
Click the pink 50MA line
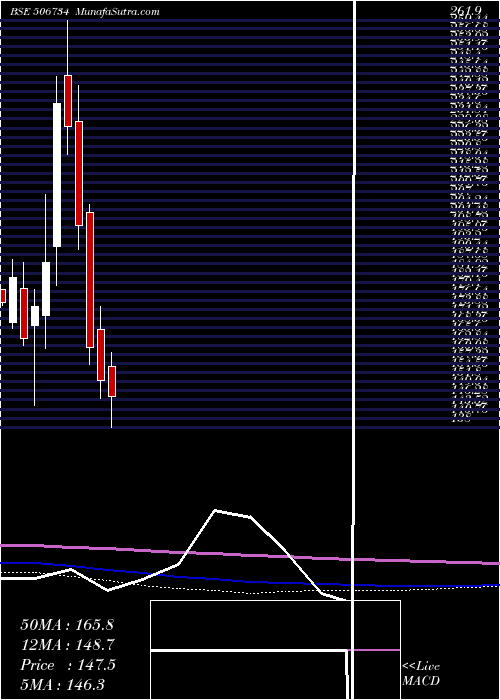tap(250, 554)
